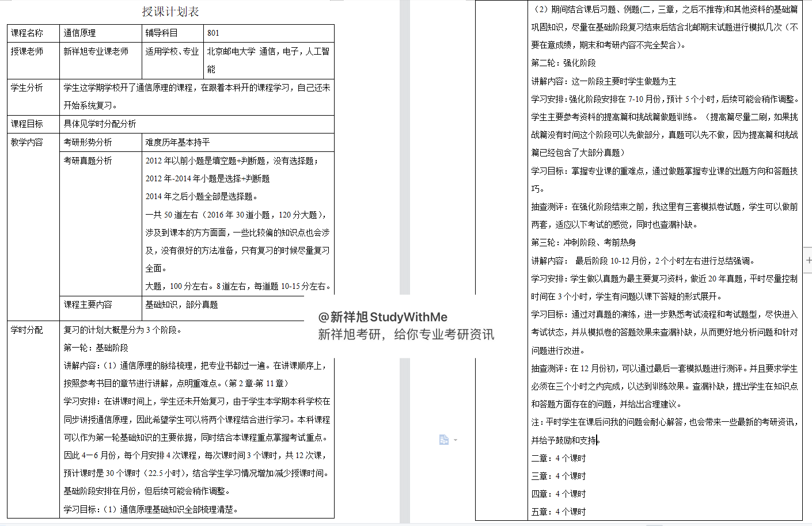The height and width of the screenshot is (526, 812).
Task: Click the line 三章：4个课时
Action: pyautogui.click(x=559, y=476)
